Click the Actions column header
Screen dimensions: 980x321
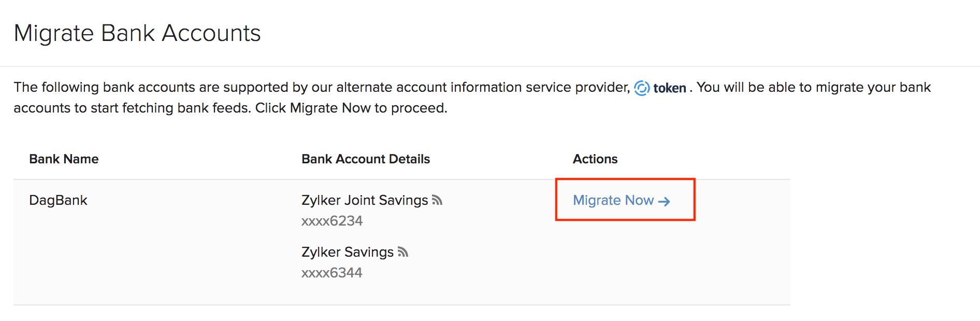(x=595, y=159)
